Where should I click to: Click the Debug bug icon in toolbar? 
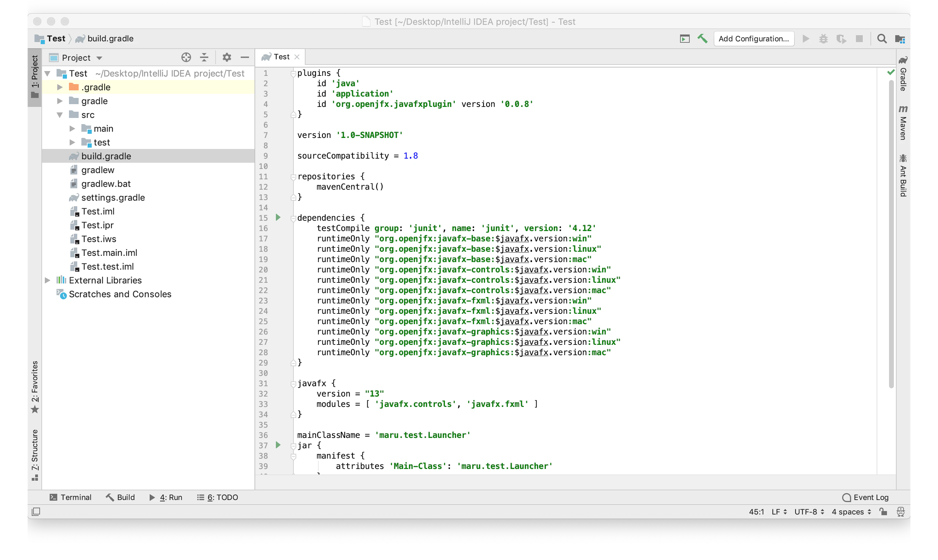pyautogui.click(x=823, y=39)
